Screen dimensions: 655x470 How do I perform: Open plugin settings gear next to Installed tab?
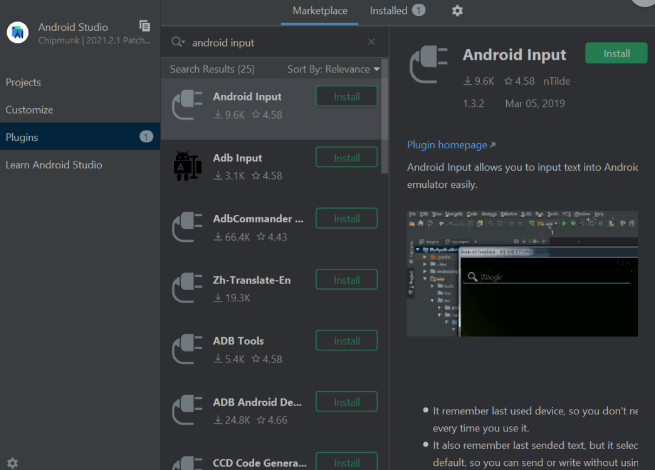pyautogui.click(x=457, y=11)
